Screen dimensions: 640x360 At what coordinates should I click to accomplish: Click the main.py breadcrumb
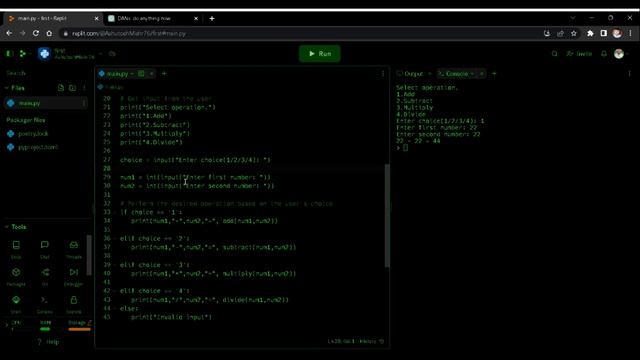pyautogui.click(x=110, y=87)
